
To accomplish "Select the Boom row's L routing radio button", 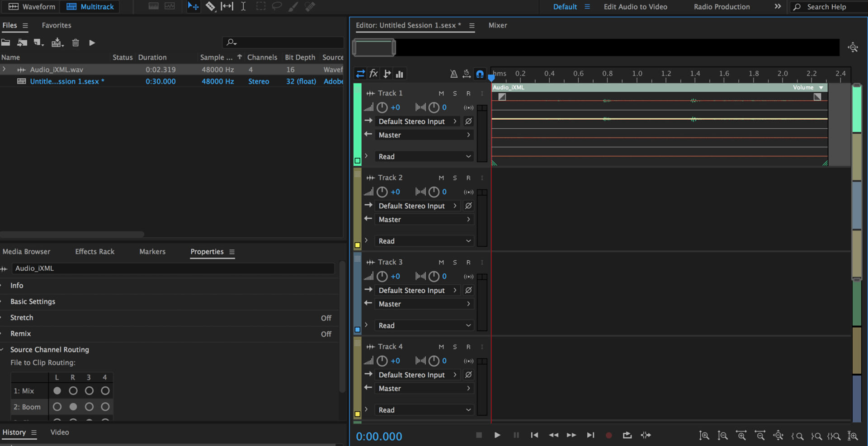I will tap(57, 407).
